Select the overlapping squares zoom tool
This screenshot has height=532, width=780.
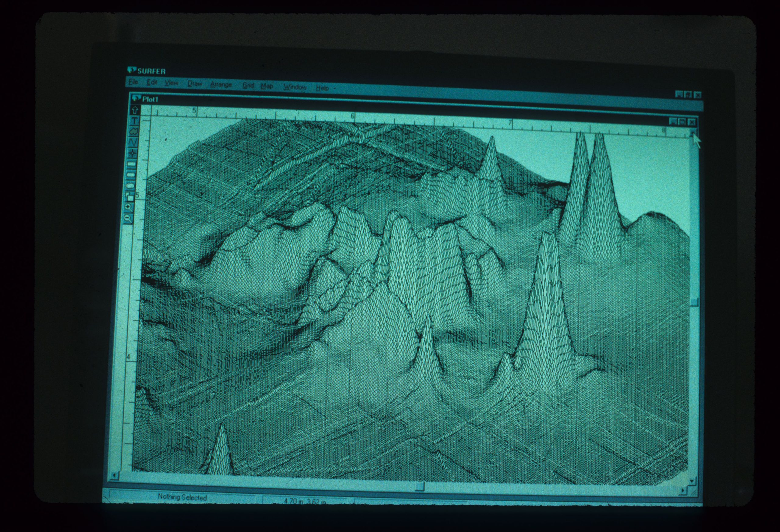pos(130,196)
